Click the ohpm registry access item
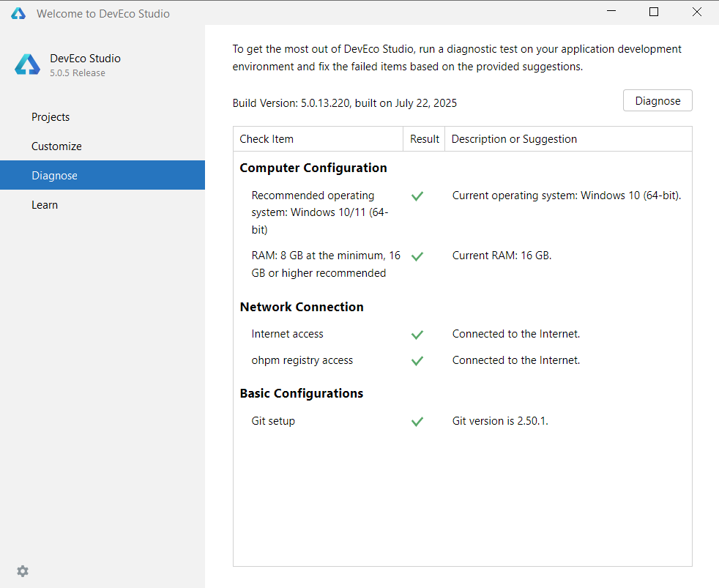719x588 pixels. click(302, 360)
